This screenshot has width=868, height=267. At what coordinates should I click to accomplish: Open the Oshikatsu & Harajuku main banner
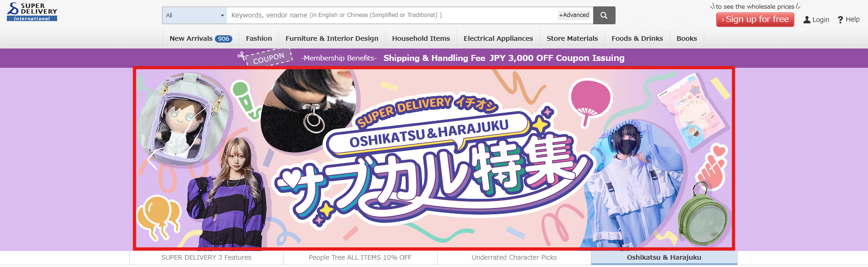pyautogui.click(x=434, y=158)
